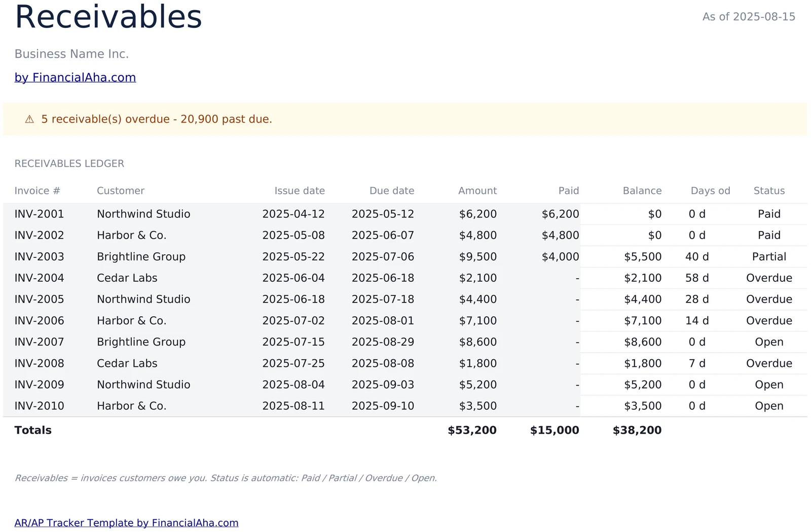Click the 7 d days overdue cell
This screenshot has width=811, height=532.
[x=697, y=363]
